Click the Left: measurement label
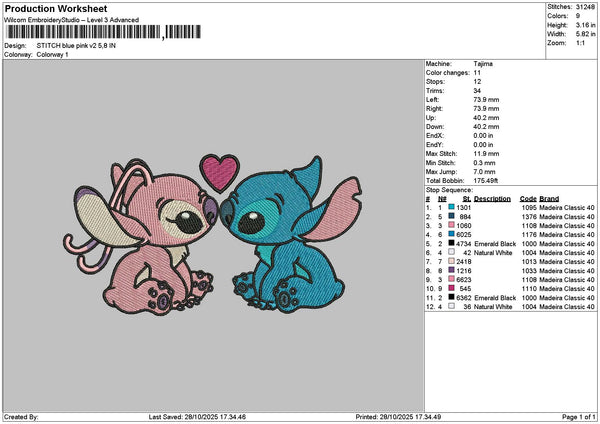Image resolution: width=600 pixels, height=424 pixels. (x=432, y=99)
